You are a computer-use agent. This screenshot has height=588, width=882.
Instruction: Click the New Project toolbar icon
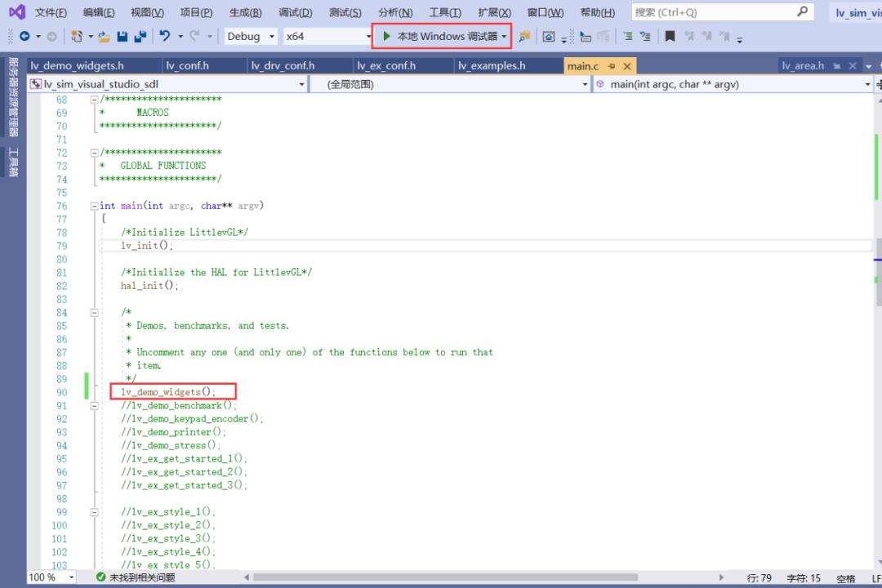click(x=77, y=36)
